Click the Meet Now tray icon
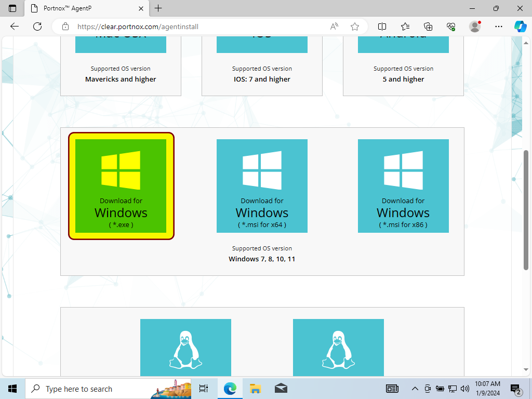Screen dimensions: 532x399 pos(428,389)
